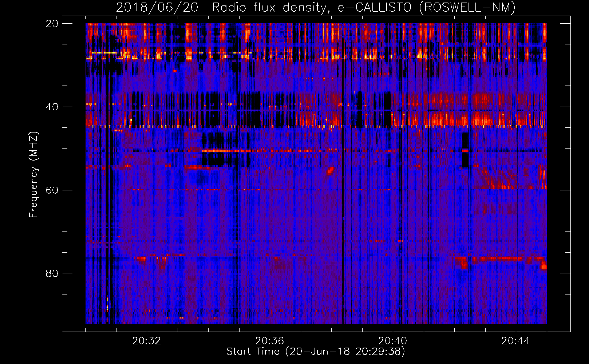The height and width of the screenshot is (364, 589).
Task: Click the time tick label '20:44'
Action: point(516,341)
